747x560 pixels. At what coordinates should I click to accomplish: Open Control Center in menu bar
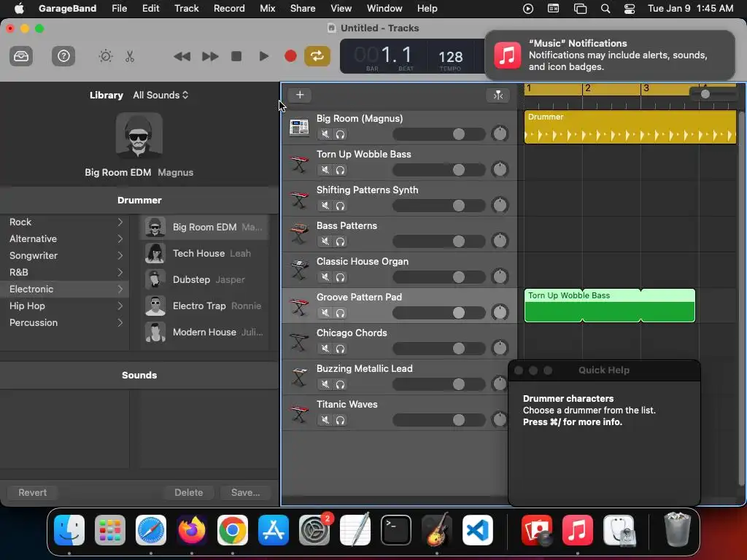point(630,8)
